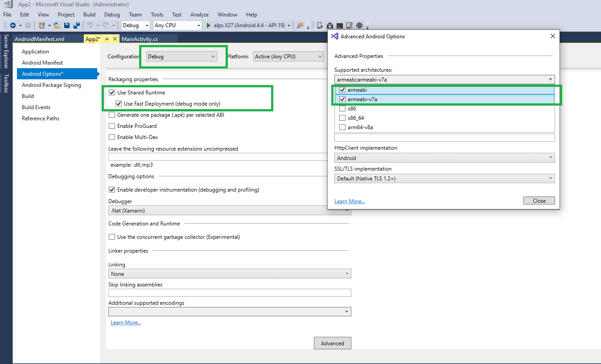Open the Supported architectures combo box
Screen dimensions: 601x364
pyautogui.click(x=445, y=79)
